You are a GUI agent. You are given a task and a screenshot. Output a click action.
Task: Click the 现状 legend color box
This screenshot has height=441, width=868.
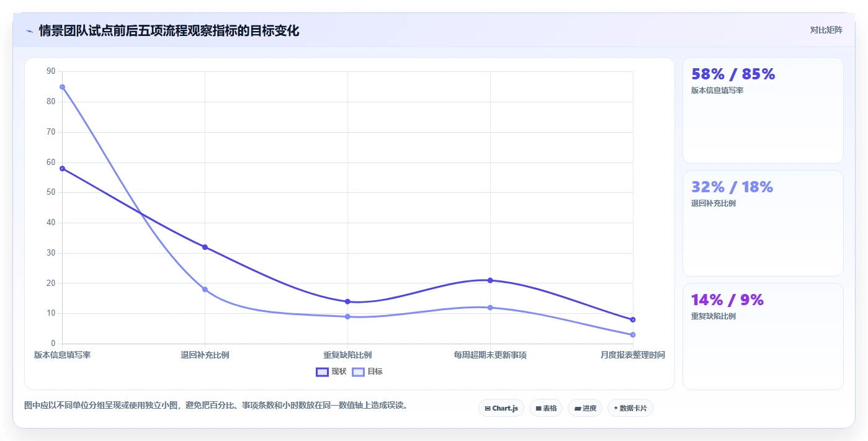pyautogui.click(x=322, y=372)
